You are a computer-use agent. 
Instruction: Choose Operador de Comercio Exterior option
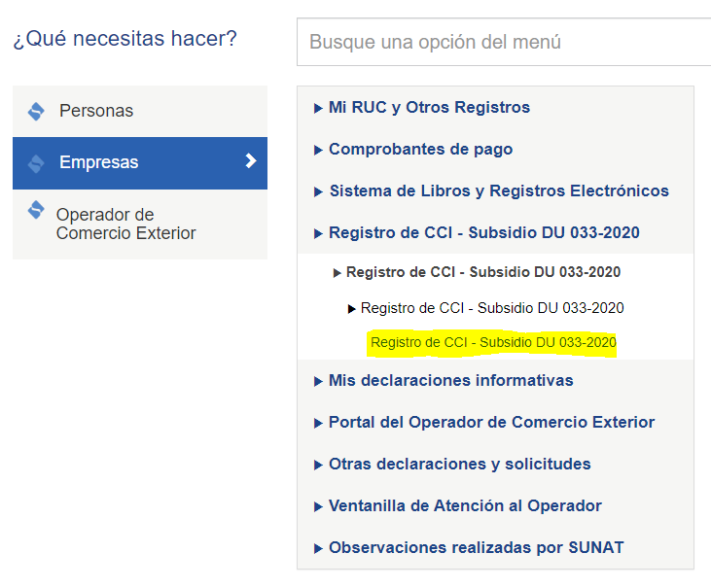tap(140, 225)
